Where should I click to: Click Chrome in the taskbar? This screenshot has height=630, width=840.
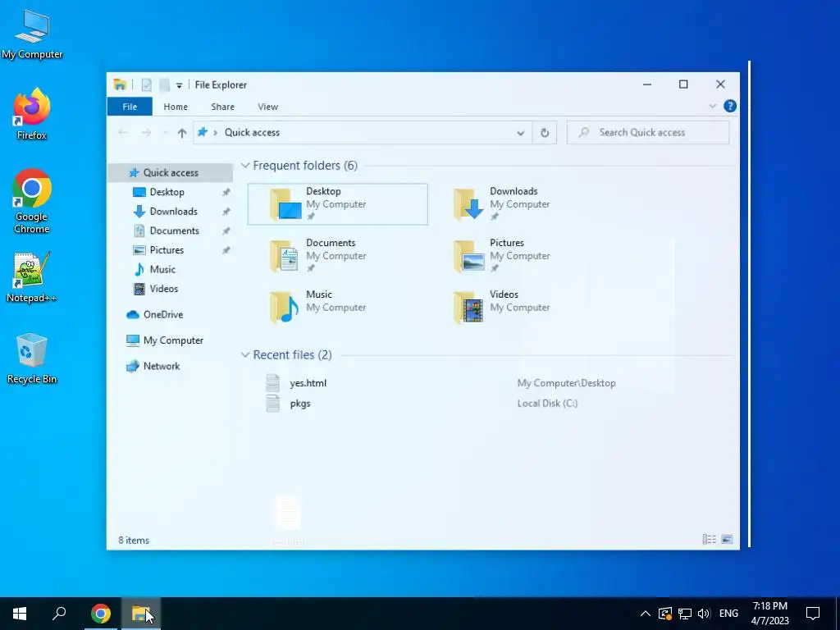(x=100, y=614)
